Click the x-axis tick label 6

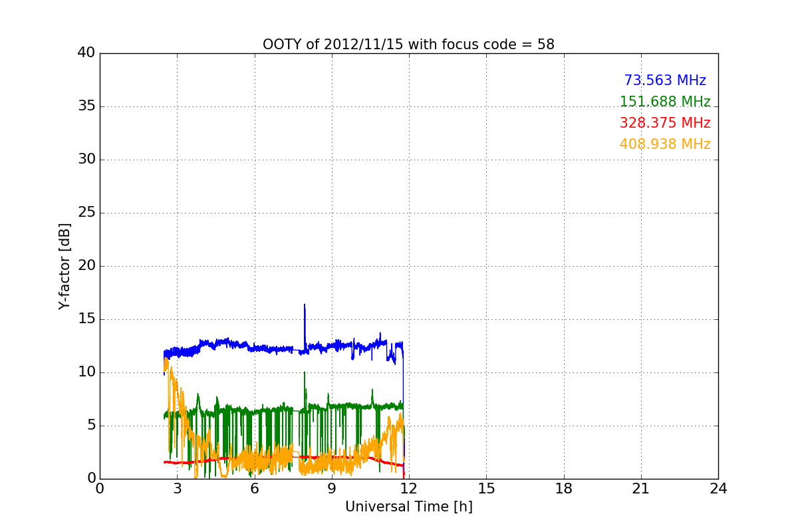click(x=254, y=489)
